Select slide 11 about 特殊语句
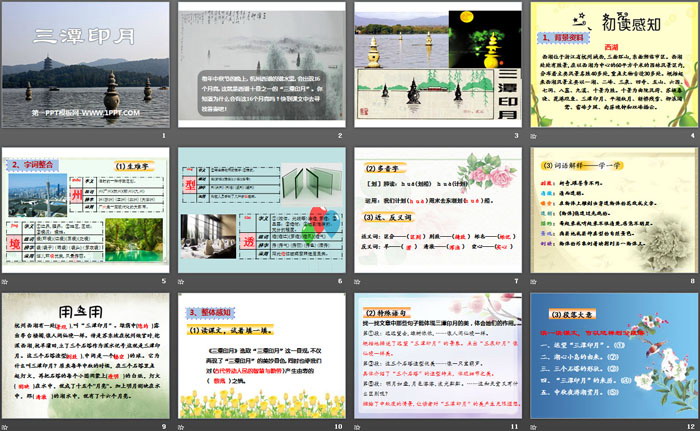700x431 pixels. (x=438, y=359)
